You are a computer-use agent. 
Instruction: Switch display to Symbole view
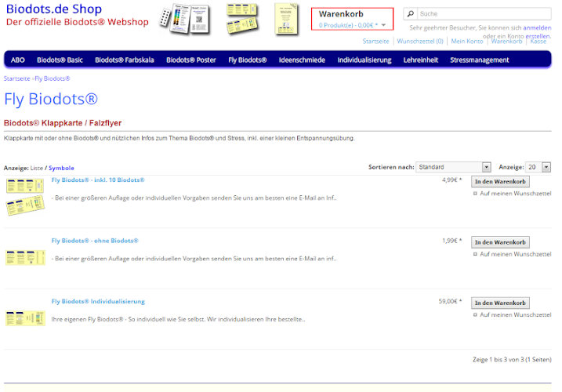(x=61, y=168)
